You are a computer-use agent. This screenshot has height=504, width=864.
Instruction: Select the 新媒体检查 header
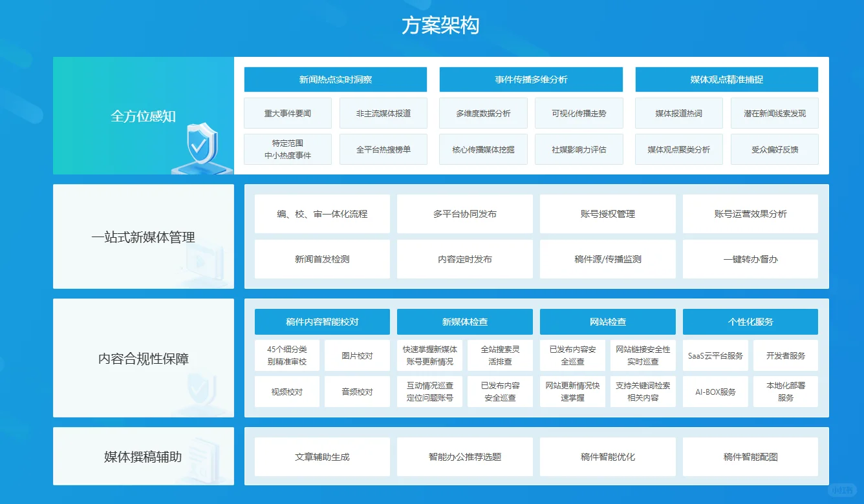coord(465,321)
